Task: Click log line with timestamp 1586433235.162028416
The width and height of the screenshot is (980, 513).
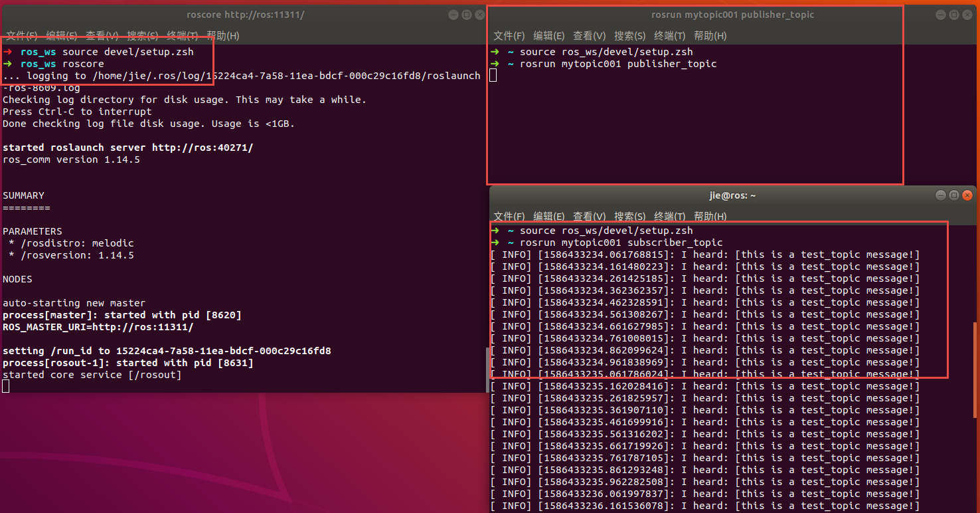Action: (x=705, y=386)
